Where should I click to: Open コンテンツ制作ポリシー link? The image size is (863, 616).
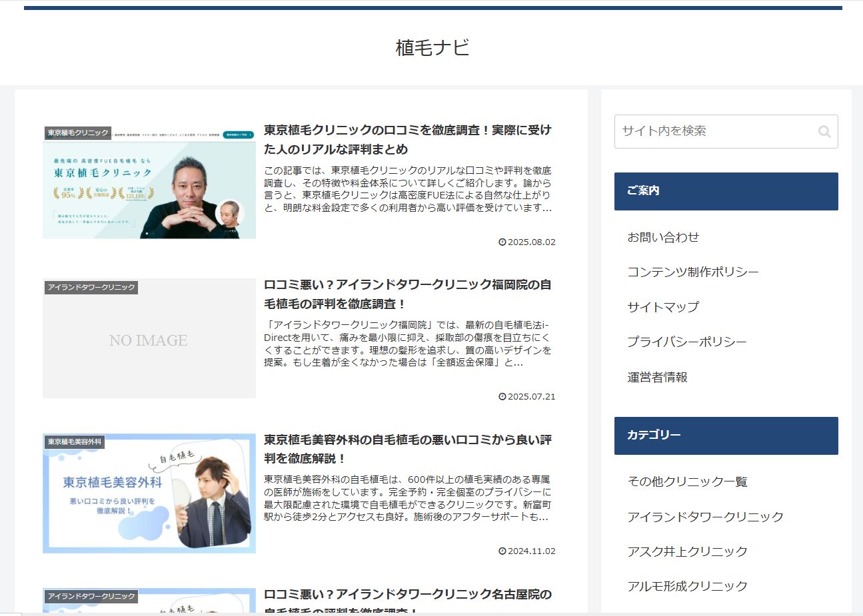[x=692, y=272]
